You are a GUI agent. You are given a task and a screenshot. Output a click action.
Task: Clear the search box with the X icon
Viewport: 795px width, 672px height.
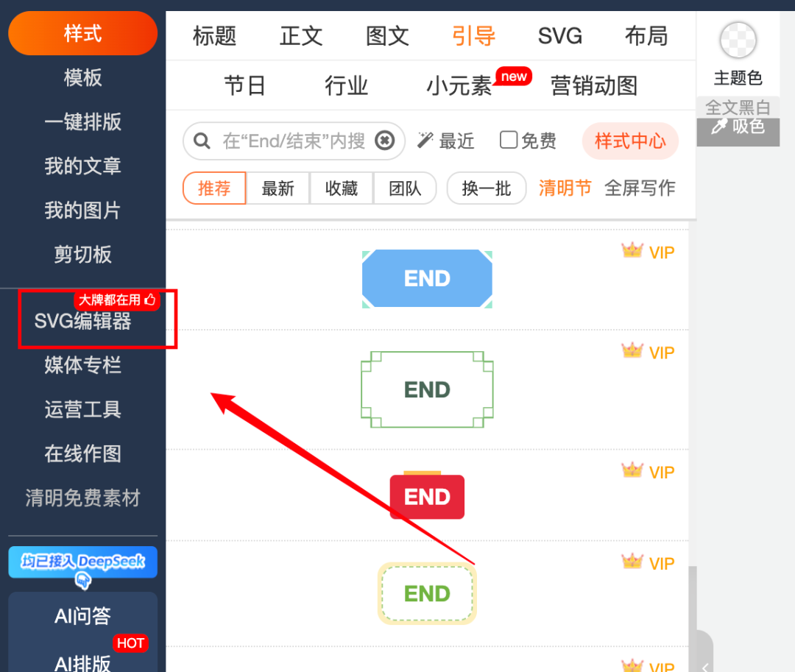(385, 141)
